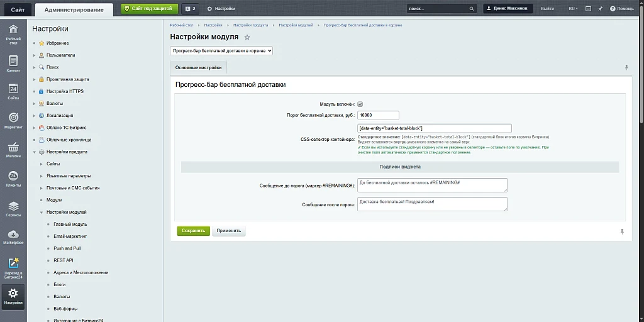Open Помощь help in top bar
The height and width of the screenshot is (322, 644).
[622, 9]
